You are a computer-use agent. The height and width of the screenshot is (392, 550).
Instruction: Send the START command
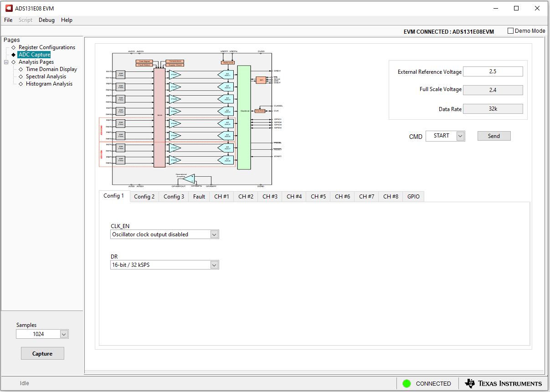coord(494,136)
